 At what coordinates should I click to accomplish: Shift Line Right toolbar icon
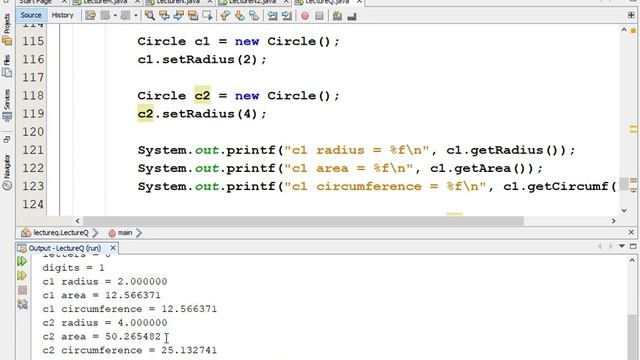287,16
